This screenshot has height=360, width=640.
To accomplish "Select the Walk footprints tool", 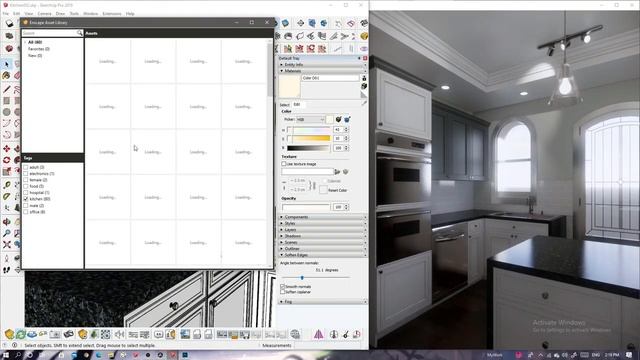I will tap(7, 270).
